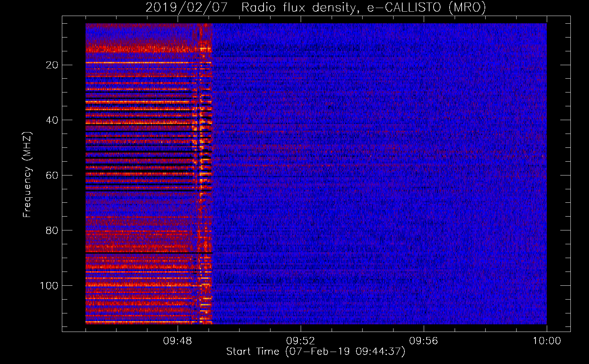Click the 80 MHz frequency tick label
The image size is (589, 364).
pos(52,230)
